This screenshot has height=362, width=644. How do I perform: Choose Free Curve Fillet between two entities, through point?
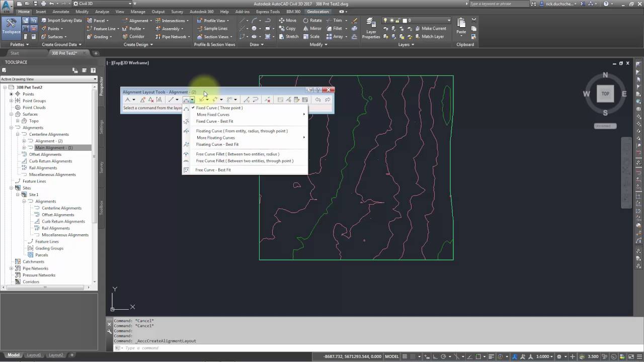pyautogui.click(x=245, y=161)
